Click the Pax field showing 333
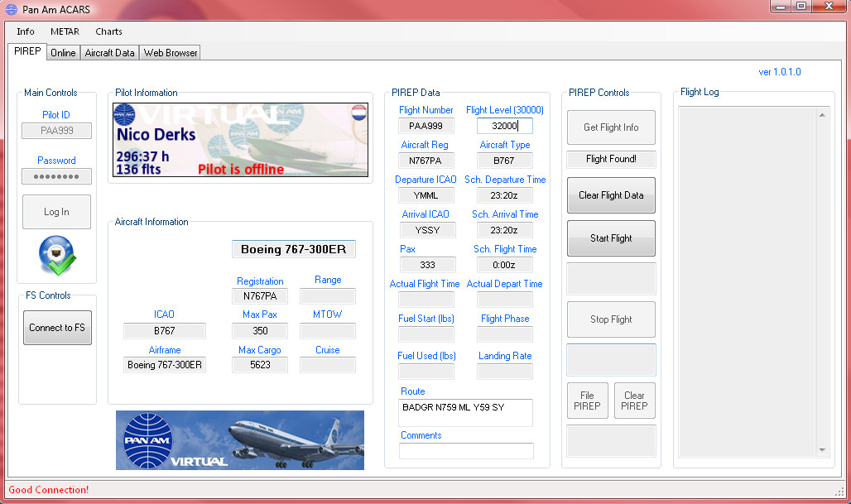The width and height of the screenshot is (851, 504). 428,265
